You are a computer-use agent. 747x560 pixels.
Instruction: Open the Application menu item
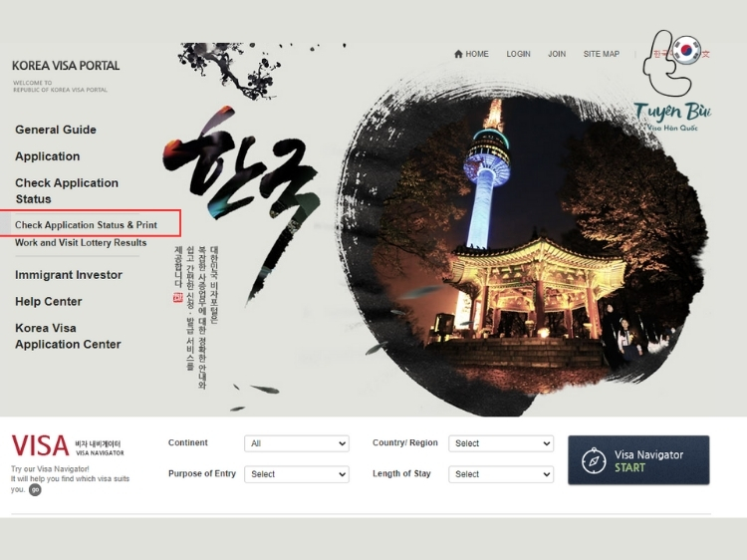click(47, 156)
